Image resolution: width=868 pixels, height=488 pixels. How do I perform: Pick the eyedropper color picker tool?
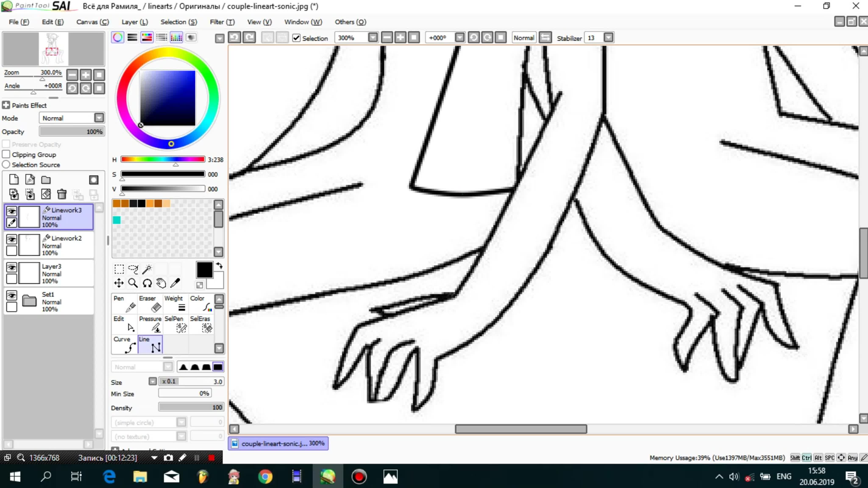pos(175,283)
